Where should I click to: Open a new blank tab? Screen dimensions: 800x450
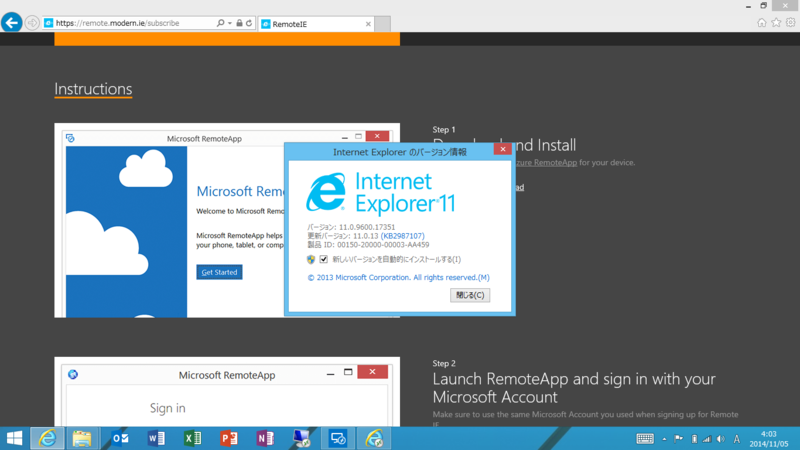tap(383, 24)
